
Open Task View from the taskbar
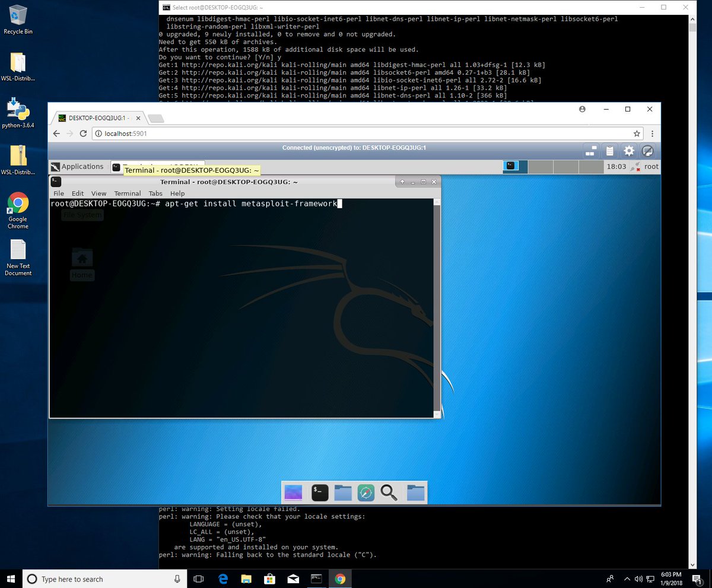click(199, 579)
